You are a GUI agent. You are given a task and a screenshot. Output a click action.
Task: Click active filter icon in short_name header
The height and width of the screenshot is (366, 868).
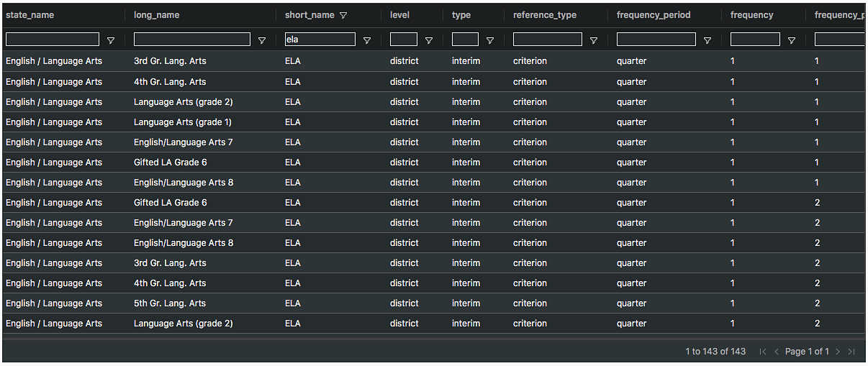tap(343, 15)
